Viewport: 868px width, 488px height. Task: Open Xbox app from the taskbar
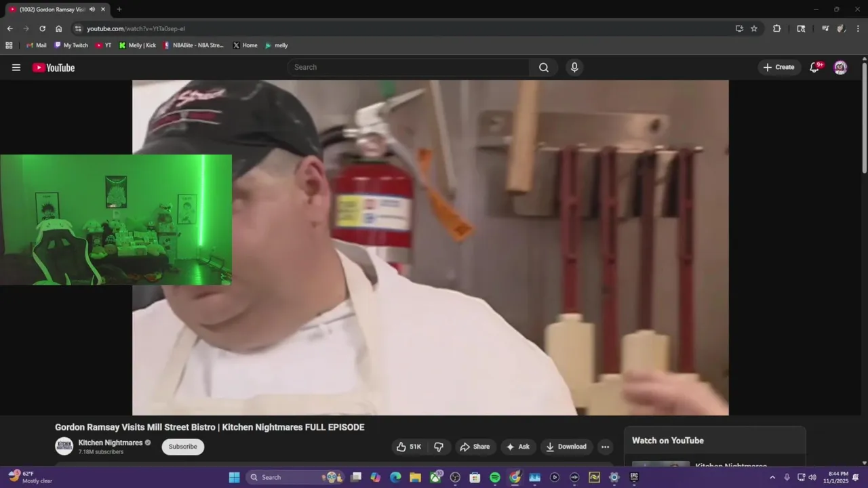[x=435, y=477]
